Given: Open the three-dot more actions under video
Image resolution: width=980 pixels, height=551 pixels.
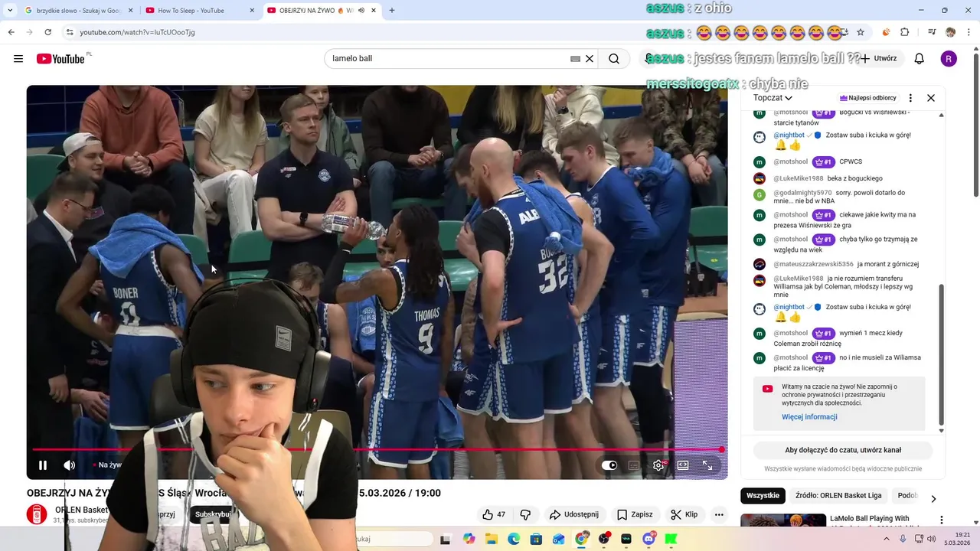Looking at the screenshot, I should 719,514.
